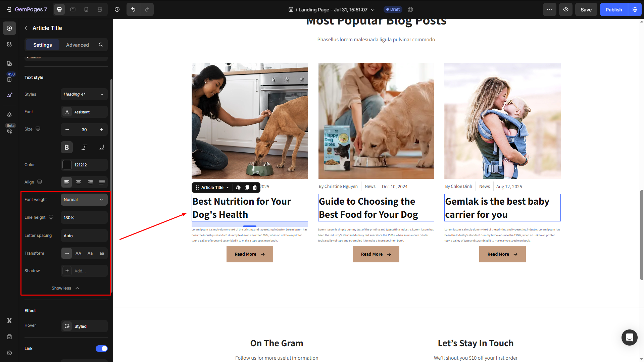Switch to the Settings tab
644x362 pixels.
click(x=43, y=45)
